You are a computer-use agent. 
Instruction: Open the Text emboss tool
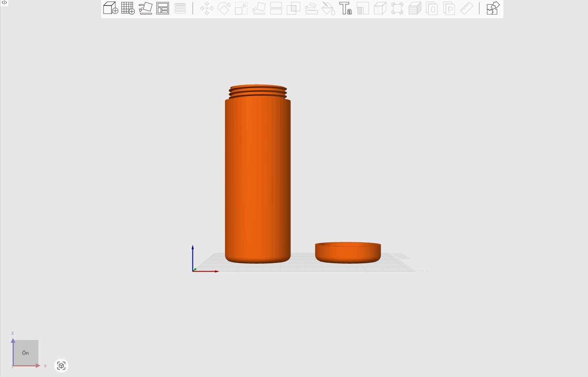(x=346, y=8)
